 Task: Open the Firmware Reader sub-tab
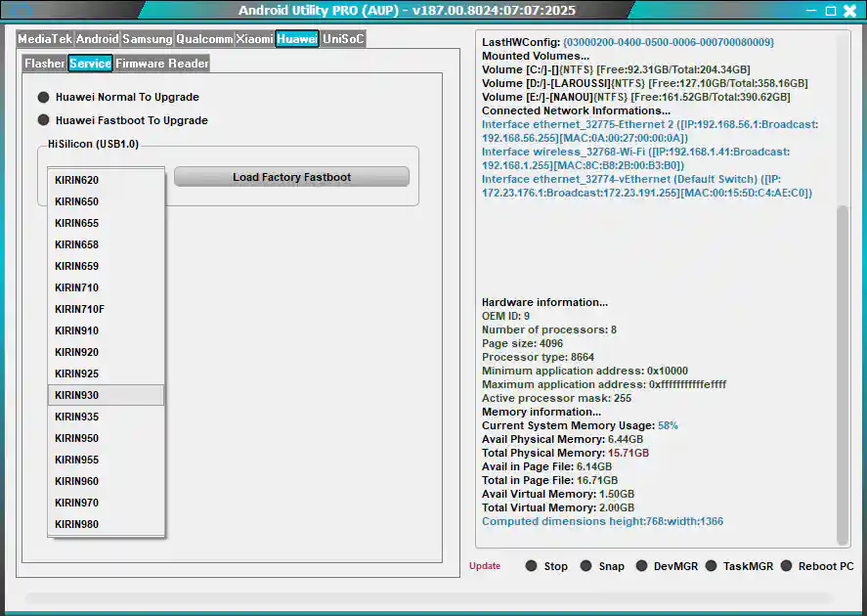(x=162, y=64)
